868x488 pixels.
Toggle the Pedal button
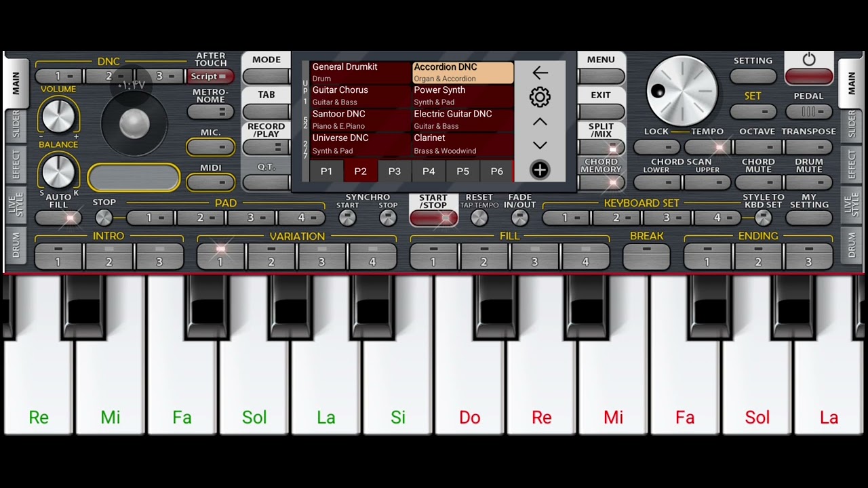tap(808, 112)
